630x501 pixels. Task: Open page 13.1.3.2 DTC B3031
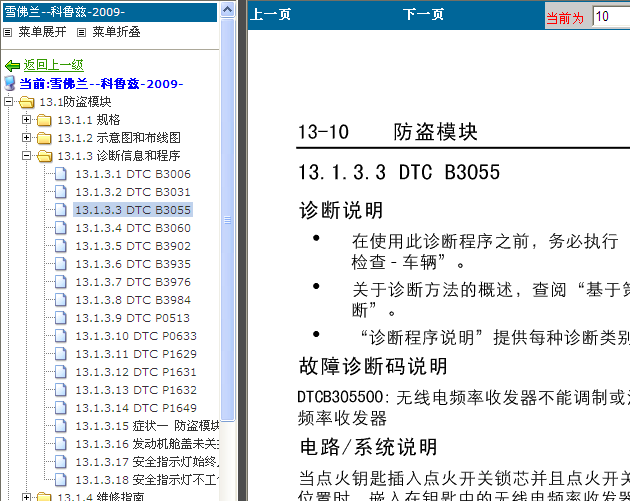(133, 192)
